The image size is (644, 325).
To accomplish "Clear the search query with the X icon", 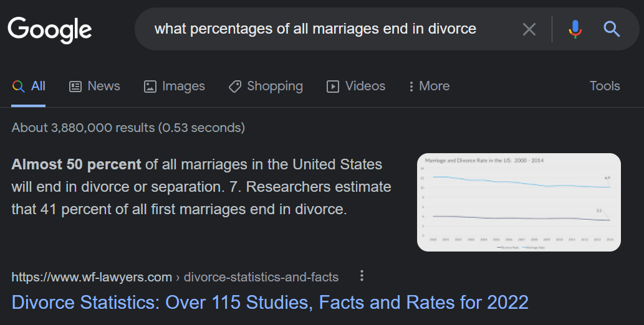I will click(x=529, y=29).
